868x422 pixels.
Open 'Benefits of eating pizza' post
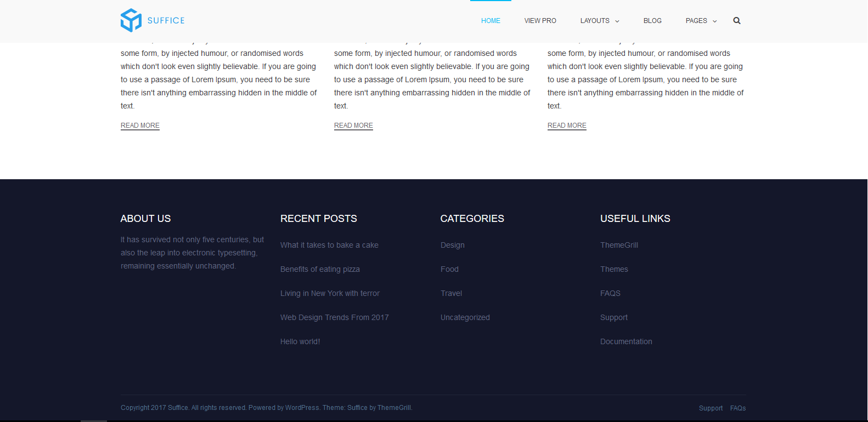pyautogui.click(x=320, y=269)
